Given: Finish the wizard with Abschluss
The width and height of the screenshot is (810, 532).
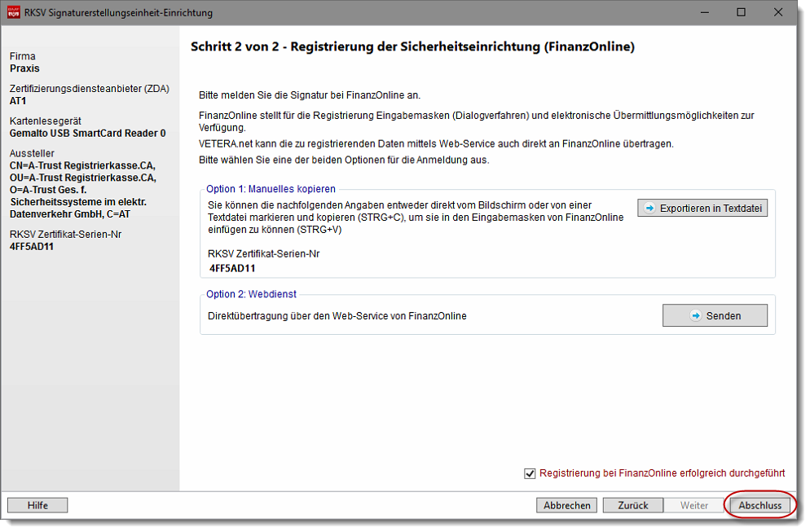Looking at the screenshot, I should tap(759, 505).
